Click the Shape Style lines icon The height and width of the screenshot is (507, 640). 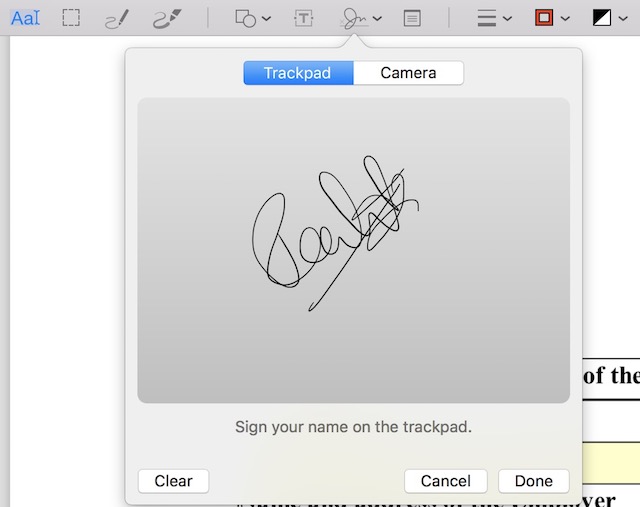[x=486, y=18]
